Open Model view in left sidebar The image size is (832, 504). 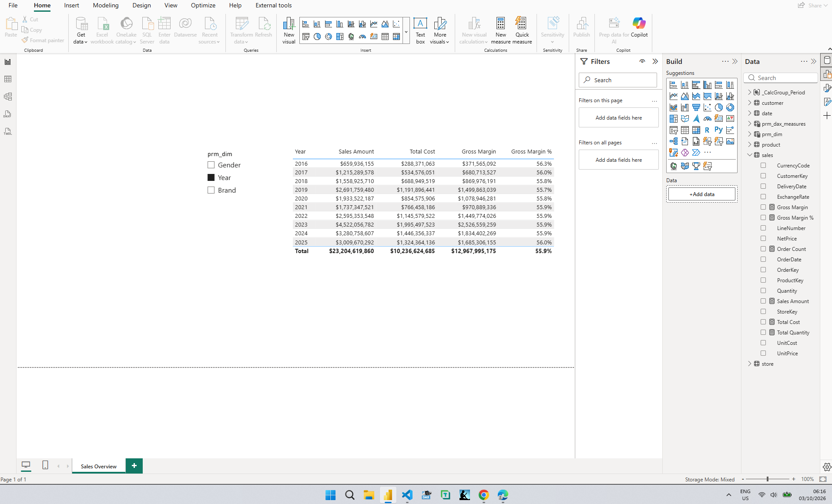click(x=8, y=97)
